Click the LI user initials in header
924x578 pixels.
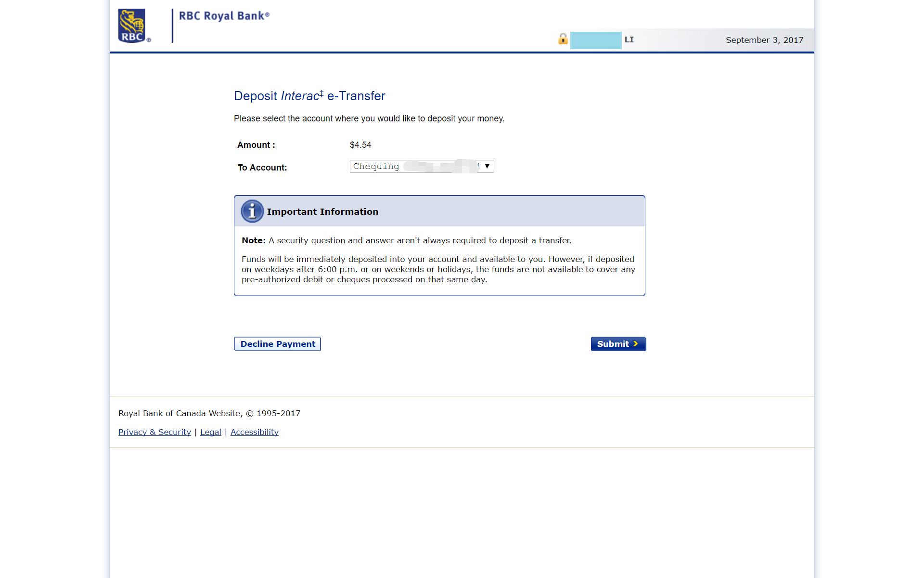coord(629,39)
